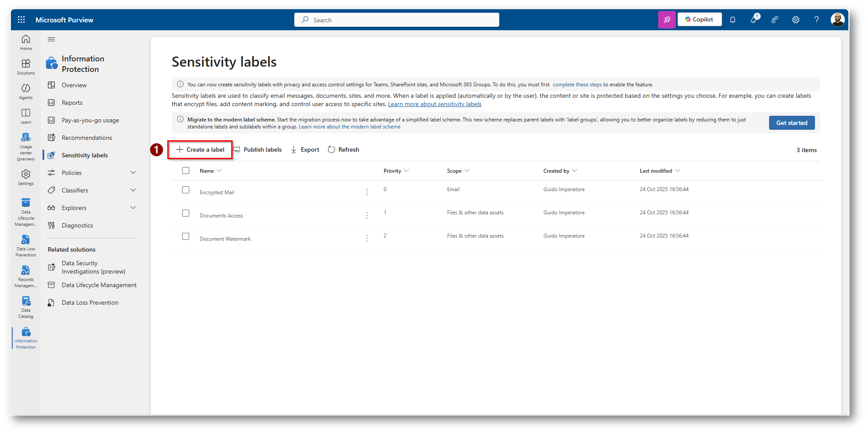Open Data Catalog rail icon

point(26,307)
